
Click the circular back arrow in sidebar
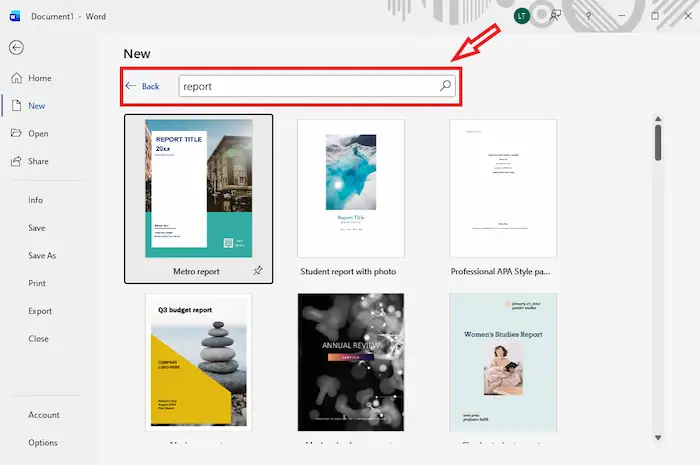pos(16,47)
